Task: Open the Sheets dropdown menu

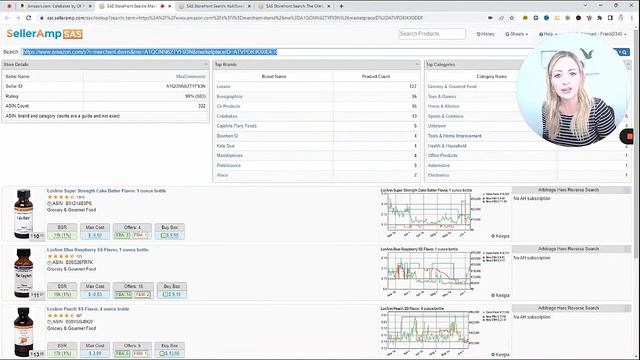Action: coord(517,34)
